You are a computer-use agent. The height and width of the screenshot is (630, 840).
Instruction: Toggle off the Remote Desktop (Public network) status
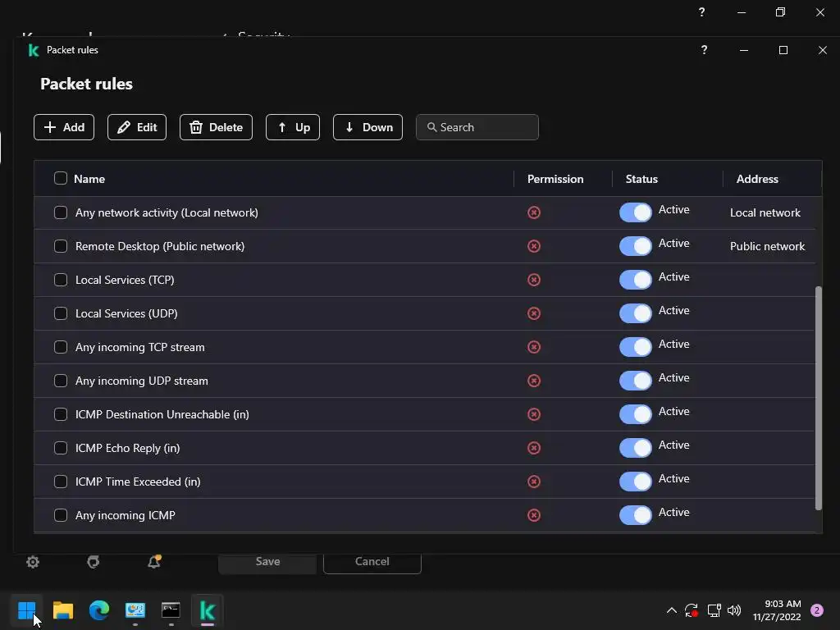(636, 246)
